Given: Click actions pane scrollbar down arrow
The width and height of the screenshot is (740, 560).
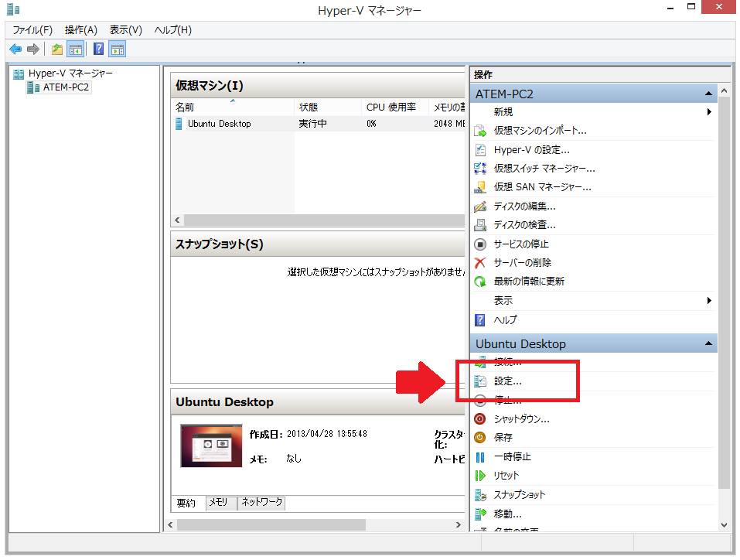Looking at the screenshot, I should [x=724, y=524].
